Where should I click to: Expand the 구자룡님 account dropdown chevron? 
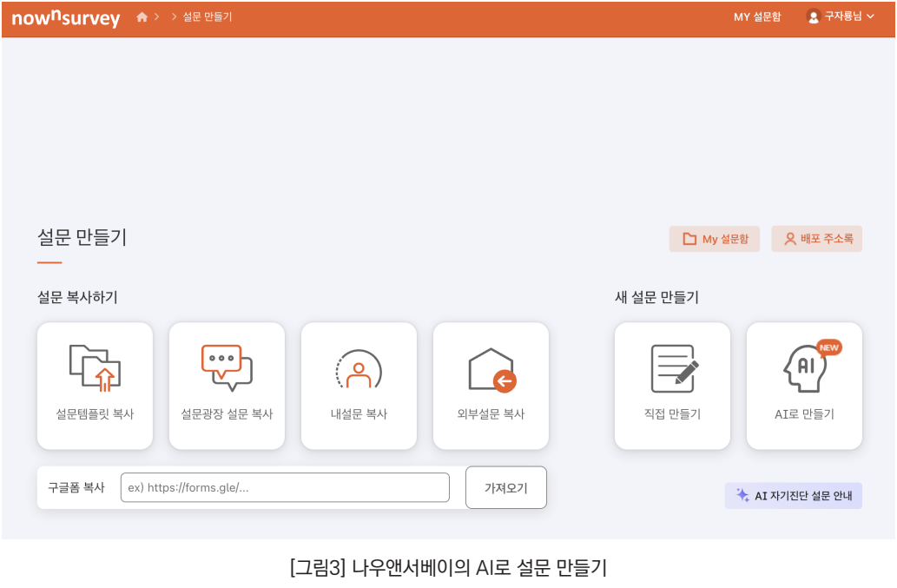[871, 17]
